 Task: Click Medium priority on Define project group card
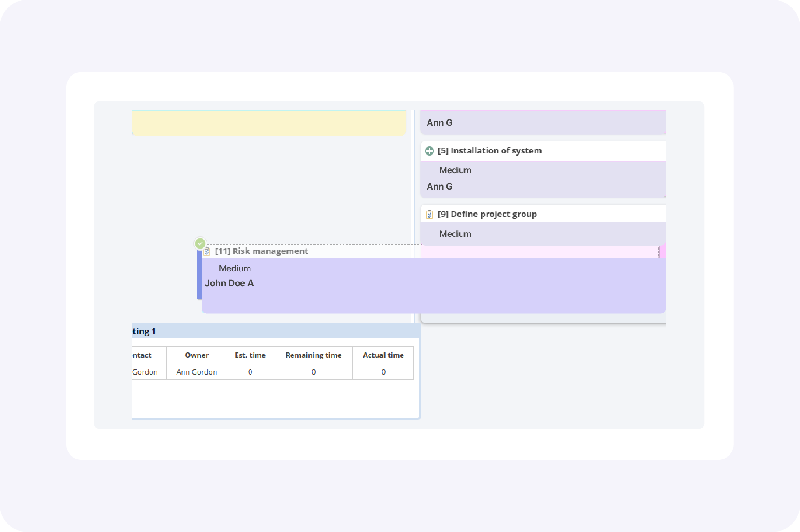tap(455, 234)
